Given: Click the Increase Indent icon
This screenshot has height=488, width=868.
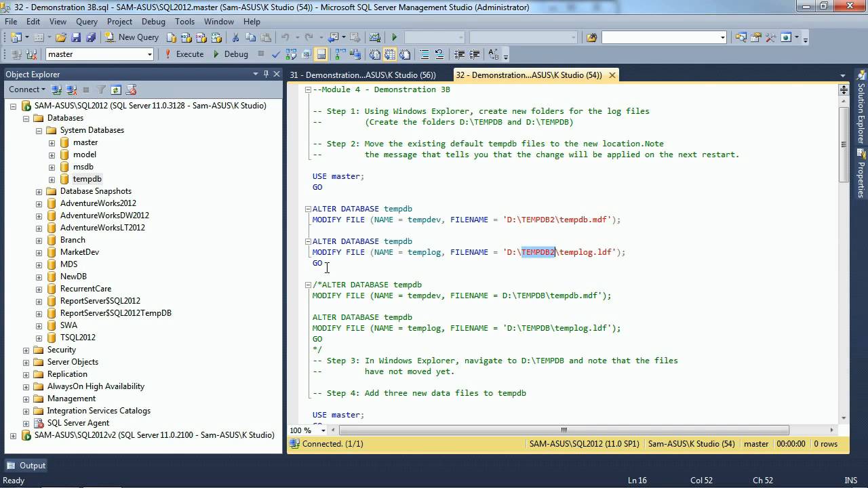Looking at the screenshot, I should pyautogui.click(x=474, y=54).
